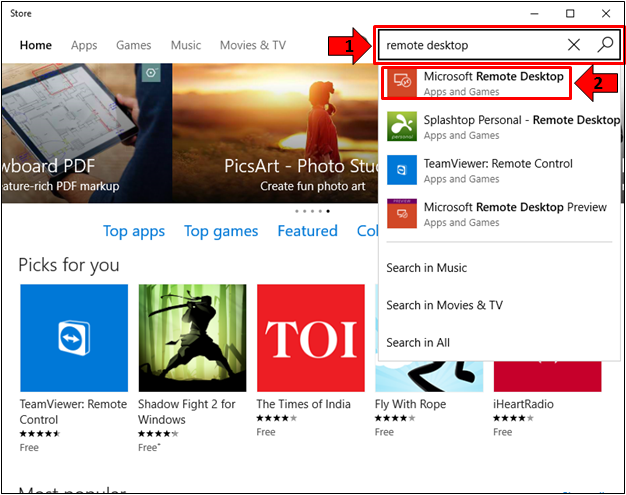Click iHeartRadio title text
The image size is (626, 495).
523,404
